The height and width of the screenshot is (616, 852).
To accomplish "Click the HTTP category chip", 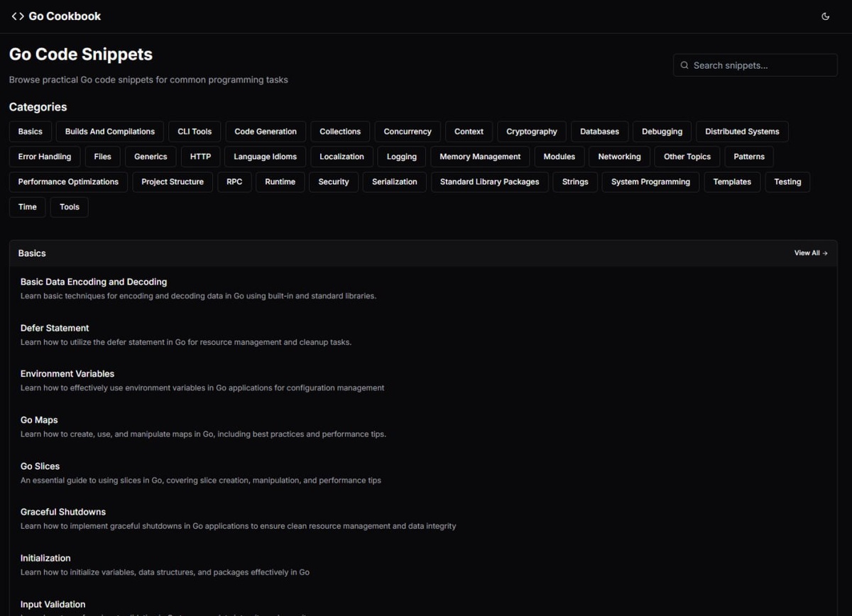I will 200,157.
